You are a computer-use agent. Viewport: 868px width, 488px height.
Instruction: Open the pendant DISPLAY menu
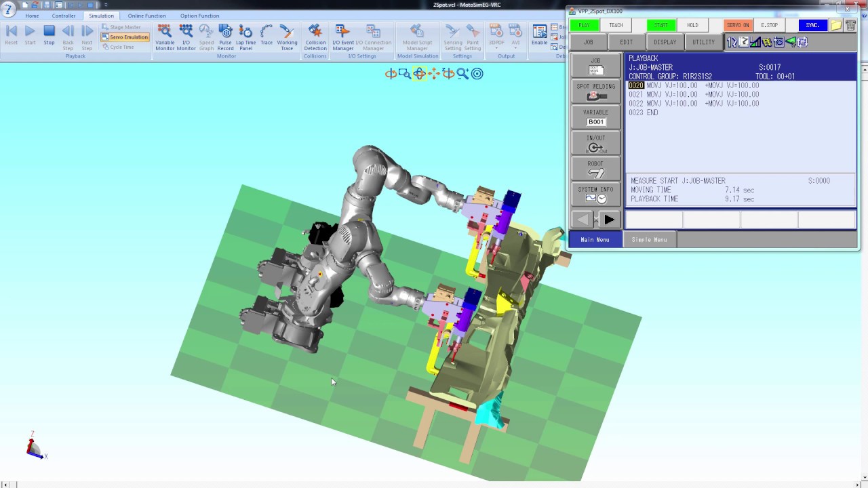pos(665,42)
